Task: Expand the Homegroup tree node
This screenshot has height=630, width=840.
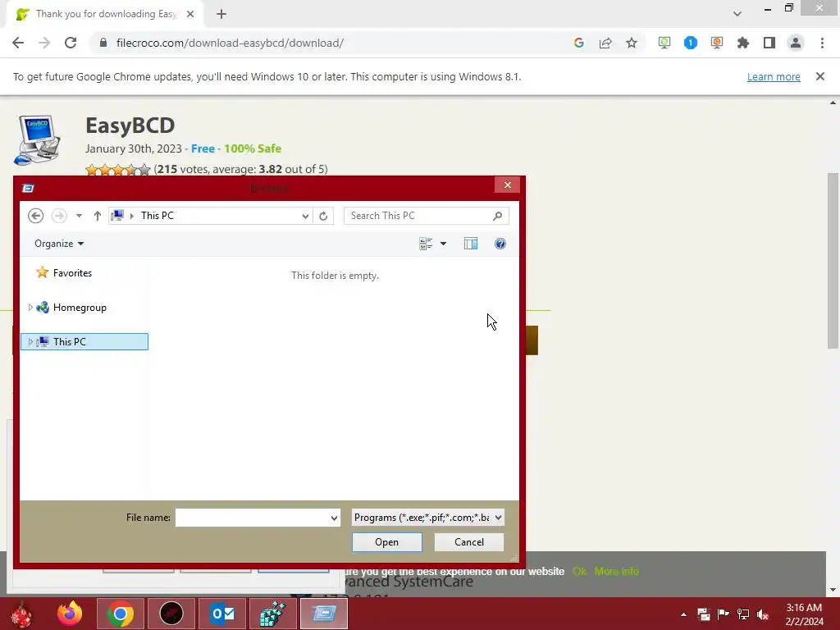Action: 30,308
